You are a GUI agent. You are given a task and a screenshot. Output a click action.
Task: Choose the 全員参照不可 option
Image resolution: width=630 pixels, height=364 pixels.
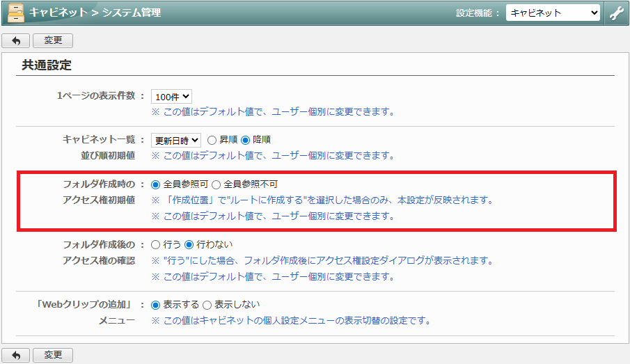tap(216, 184)
